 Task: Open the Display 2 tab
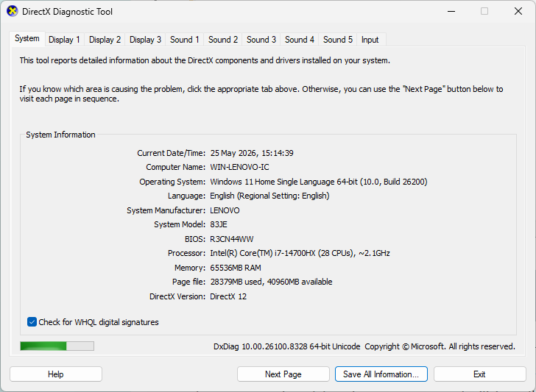[x=105, y=40]
